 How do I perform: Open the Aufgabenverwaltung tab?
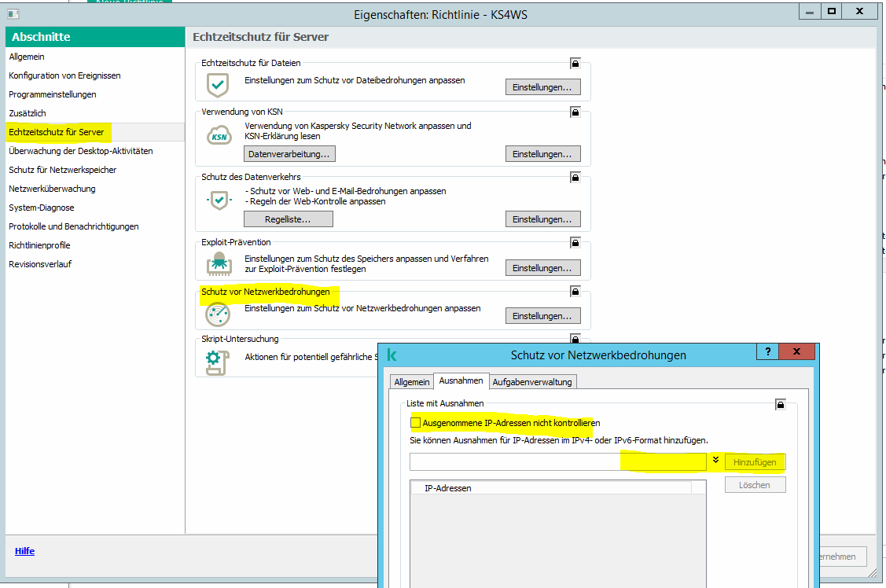point(533,382)
